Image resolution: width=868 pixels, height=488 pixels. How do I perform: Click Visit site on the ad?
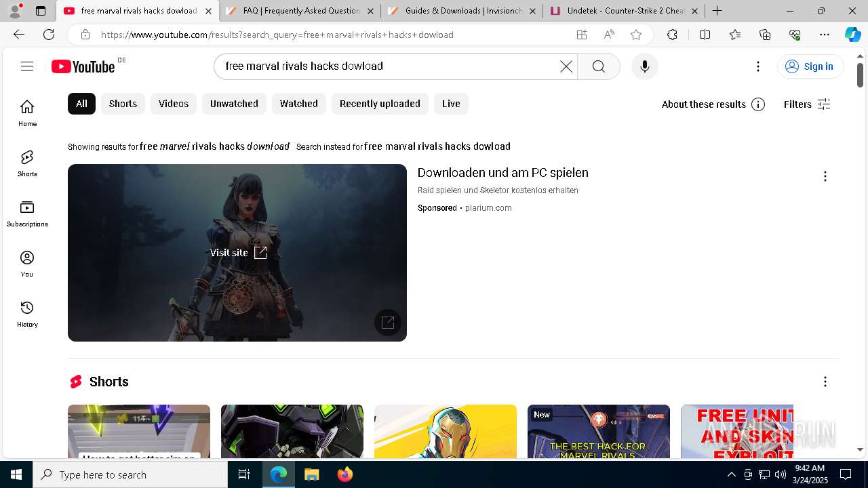click(238, 253)
